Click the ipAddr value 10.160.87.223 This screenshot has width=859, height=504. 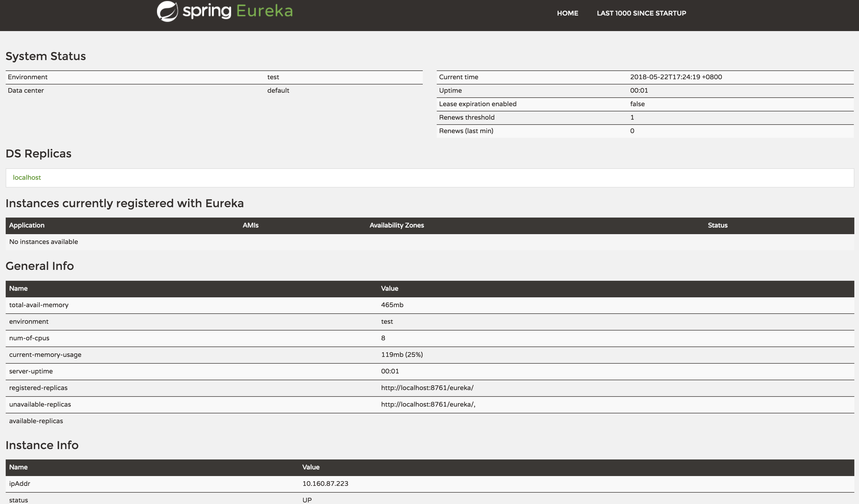click(x=325, y=484)
